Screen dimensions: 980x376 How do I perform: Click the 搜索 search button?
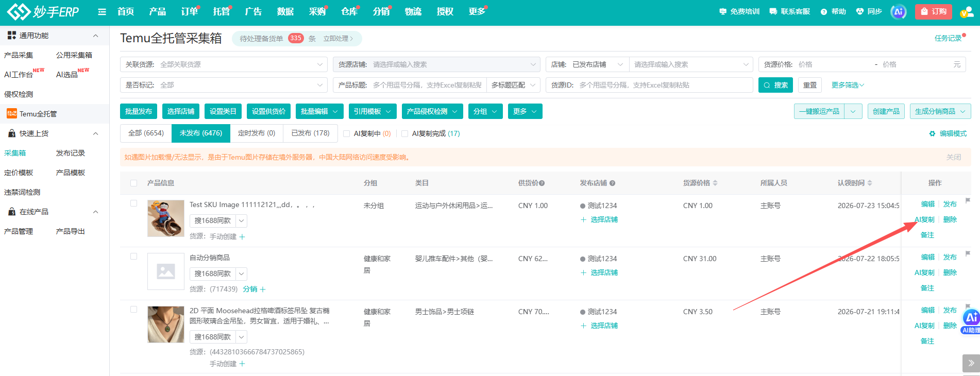tap(775, 85)
